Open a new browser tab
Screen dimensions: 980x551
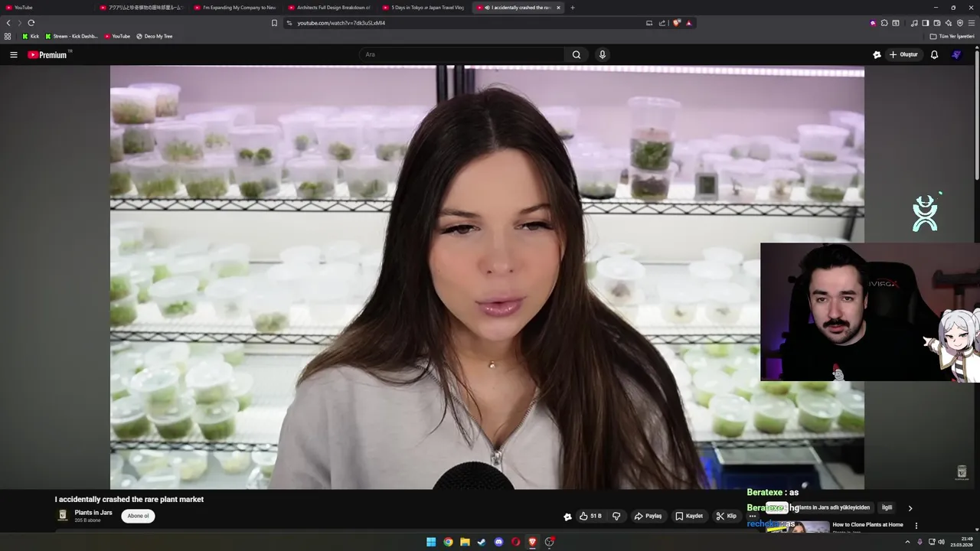pyautogui.click(x=573, y=8)
